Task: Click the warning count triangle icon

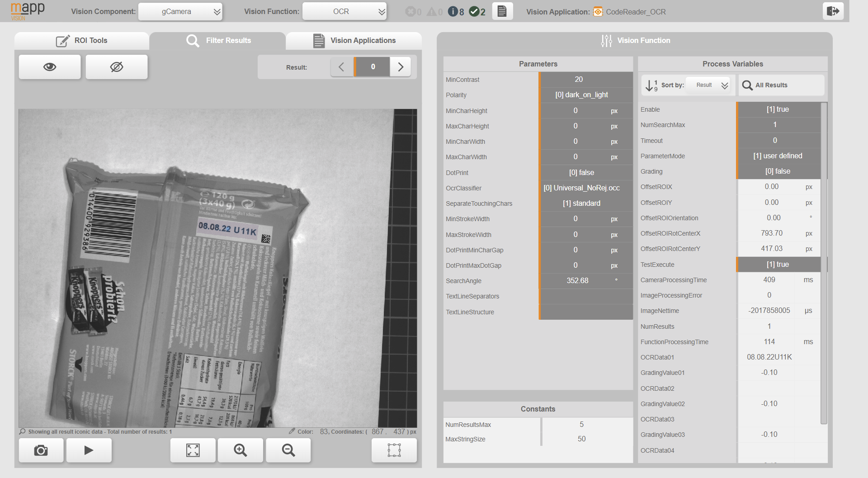Action: click(x=432, y=12)
